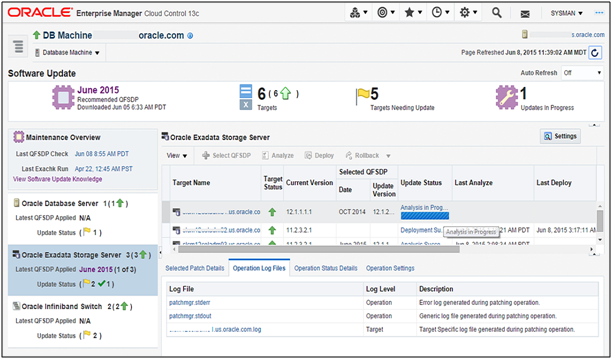Click the Analysis in Progress bar
Viewport: 614px width, 360px height.
[424, 215]
